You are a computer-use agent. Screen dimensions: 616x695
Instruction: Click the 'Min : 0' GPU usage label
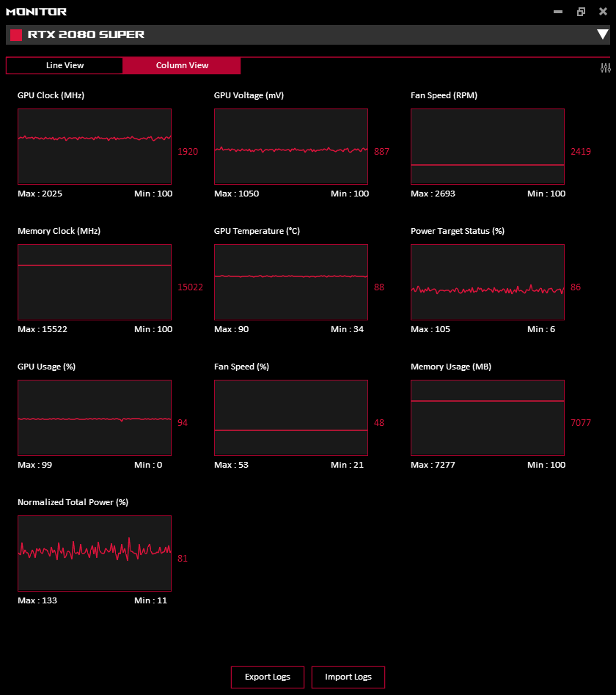coord(148,465)
